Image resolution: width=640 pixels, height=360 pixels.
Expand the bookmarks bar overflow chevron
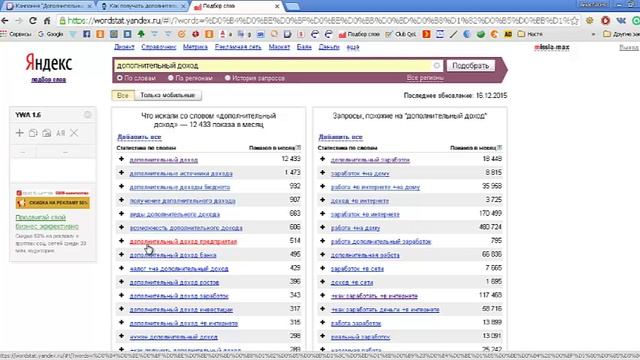click(593, 34)
